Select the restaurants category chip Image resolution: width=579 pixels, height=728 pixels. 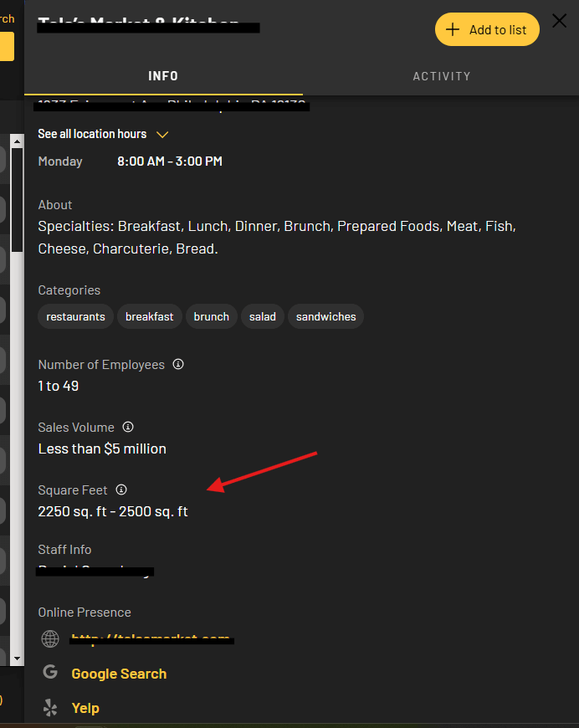75,316
